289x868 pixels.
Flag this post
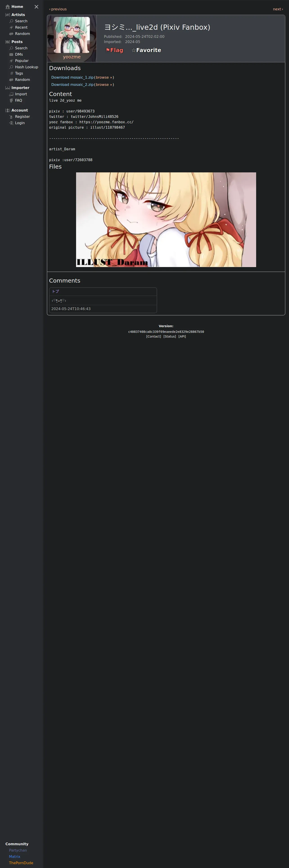click(x=114, y=50)
